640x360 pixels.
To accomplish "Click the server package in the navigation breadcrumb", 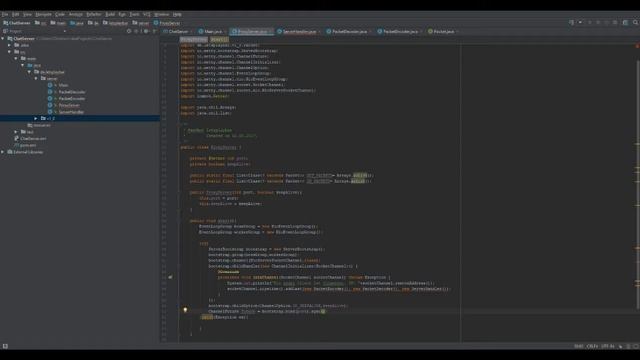I will click(x=141, y=23).
